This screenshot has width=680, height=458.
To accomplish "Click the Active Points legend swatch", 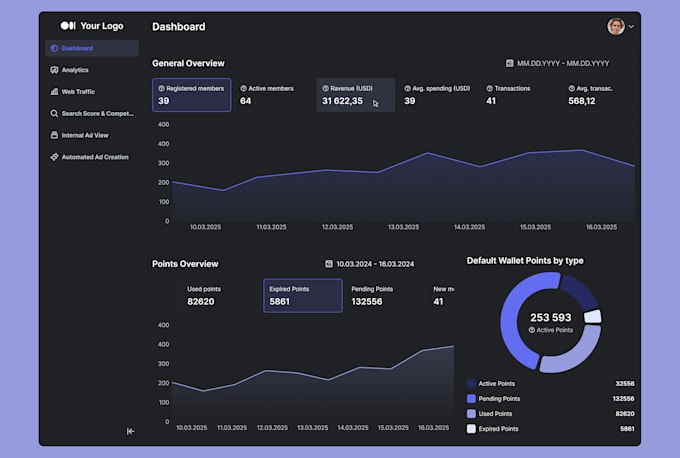I will (471, 383).
